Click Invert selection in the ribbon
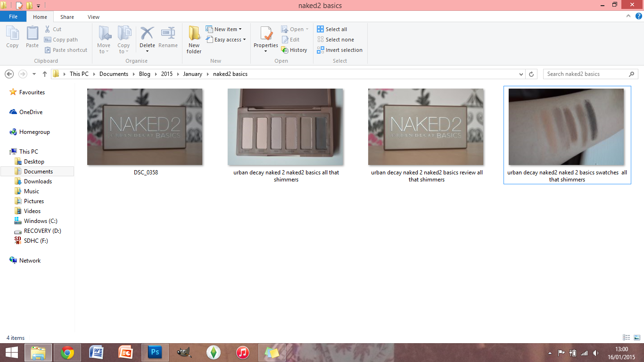The image size is (644, 362). click(339, 50)
